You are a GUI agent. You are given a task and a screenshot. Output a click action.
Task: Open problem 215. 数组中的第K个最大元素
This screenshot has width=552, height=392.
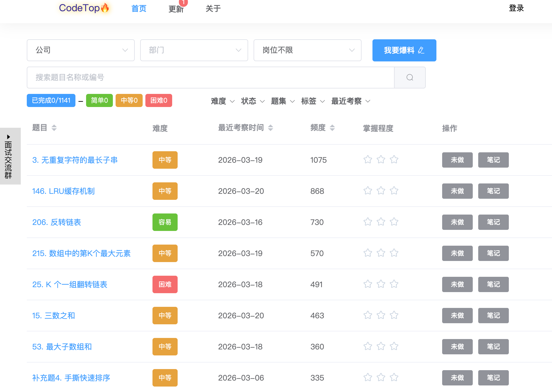tap(81, 253)
